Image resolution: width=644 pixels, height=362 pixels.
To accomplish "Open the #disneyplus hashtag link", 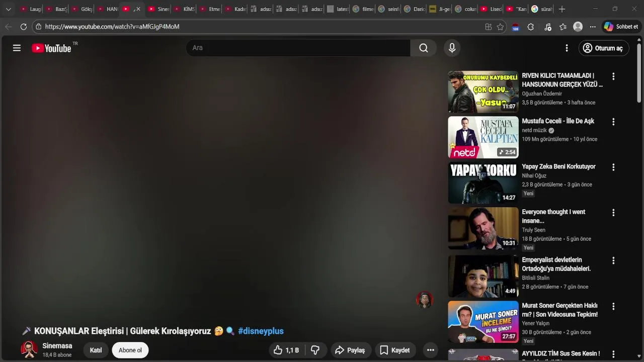I will coord(261,331).
